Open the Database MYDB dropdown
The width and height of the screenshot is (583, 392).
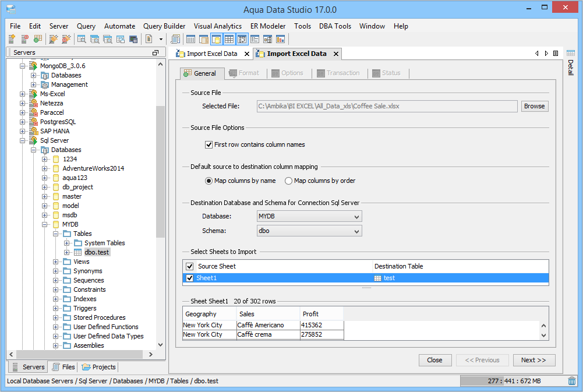(x=309, y=217)
